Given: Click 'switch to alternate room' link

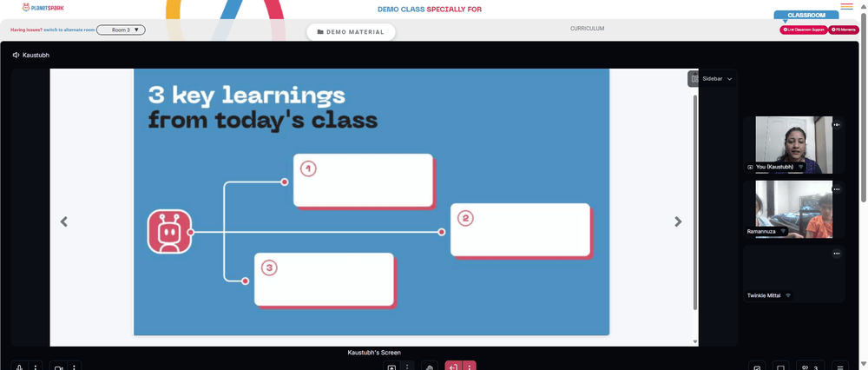Looking at the screenshot, I should (69, 30).
